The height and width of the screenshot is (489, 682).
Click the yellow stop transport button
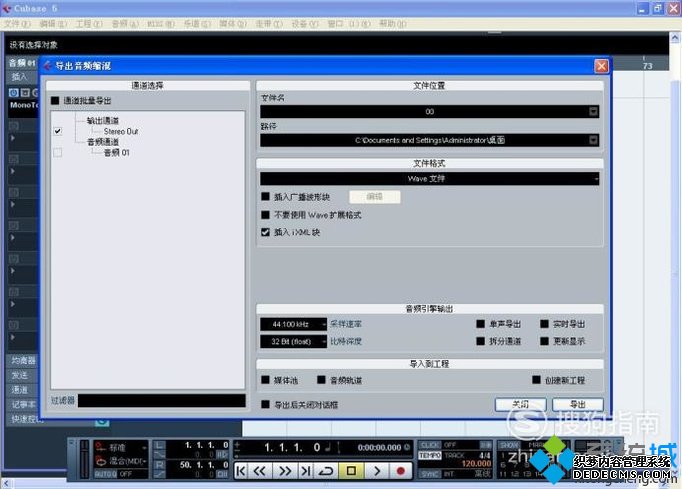pos(351,471)
